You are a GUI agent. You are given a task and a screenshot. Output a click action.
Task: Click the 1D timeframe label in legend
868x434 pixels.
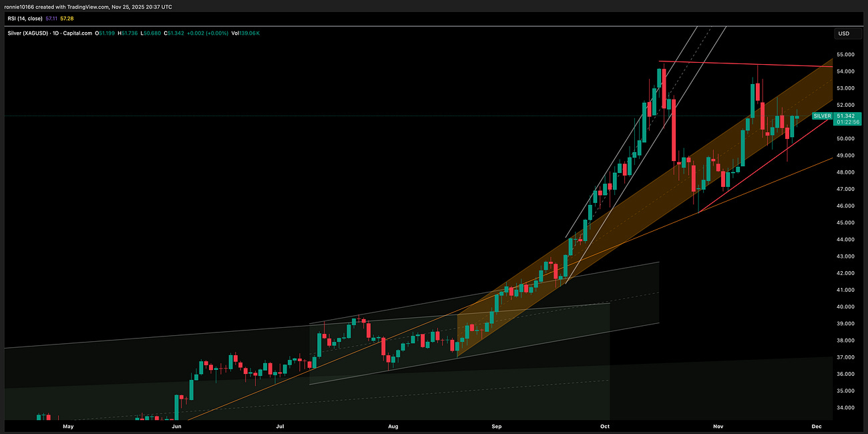tap(57, 31)
